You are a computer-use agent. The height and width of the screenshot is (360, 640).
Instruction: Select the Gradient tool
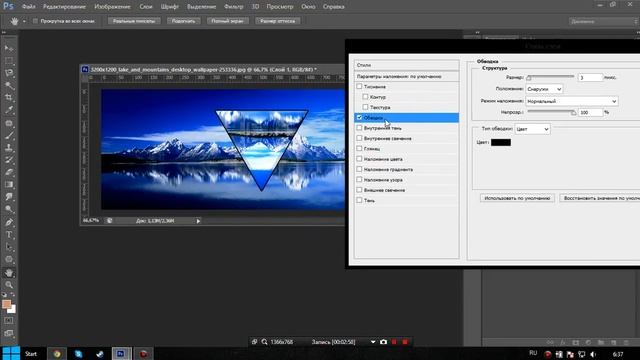coord(9,185)
